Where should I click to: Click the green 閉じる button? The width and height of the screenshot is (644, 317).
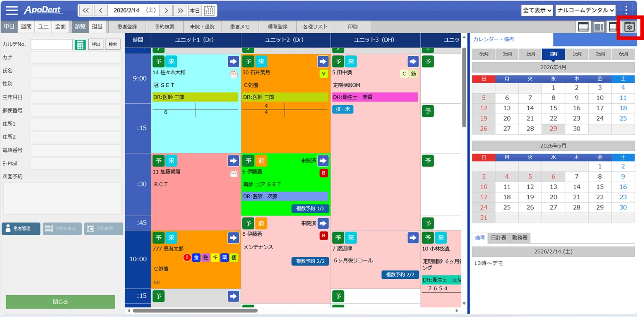pos(60,302)
